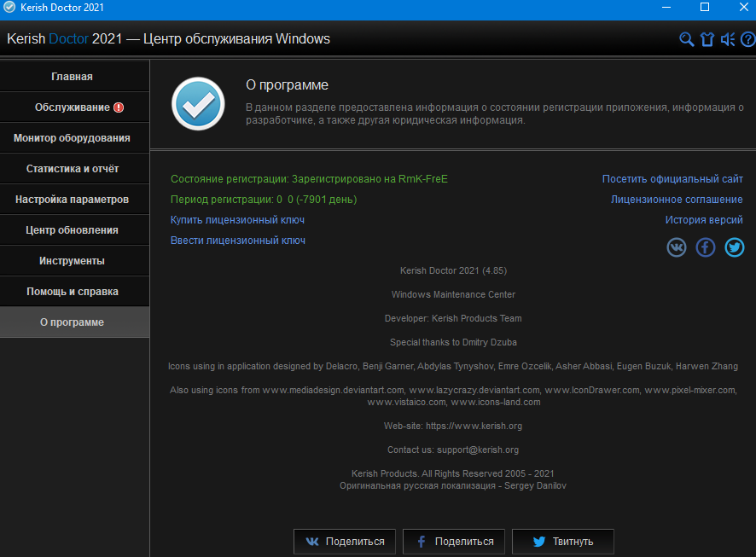Open the Twitter social circle icon
The image size is (756, 557).
[x=735, y=247]
